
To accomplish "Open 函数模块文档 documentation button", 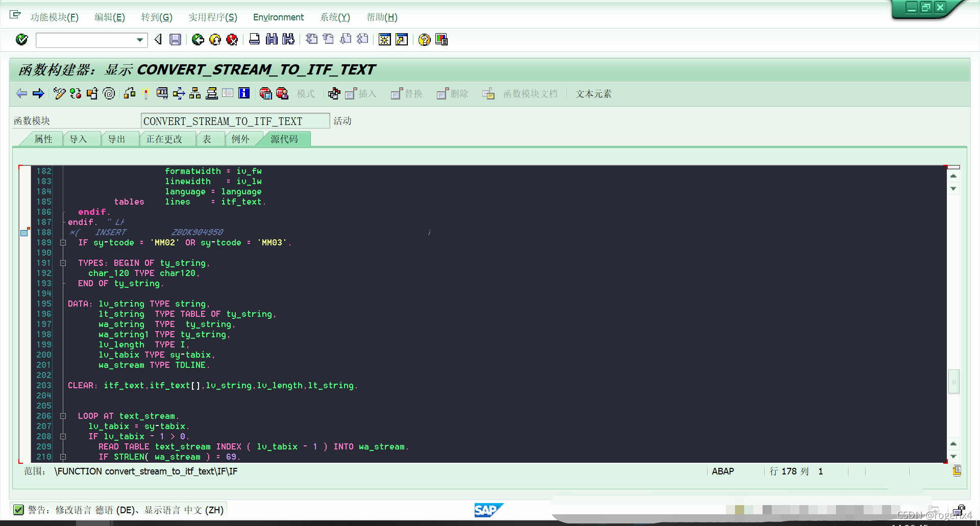I will coord(520,94).
